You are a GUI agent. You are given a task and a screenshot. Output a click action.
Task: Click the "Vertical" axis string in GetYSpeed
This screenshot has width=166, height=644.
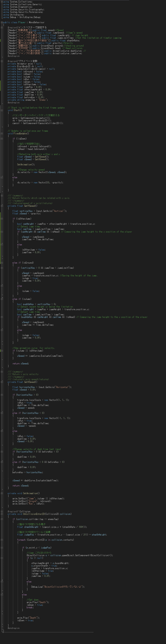pyautogui.click(x=58, y=211)
